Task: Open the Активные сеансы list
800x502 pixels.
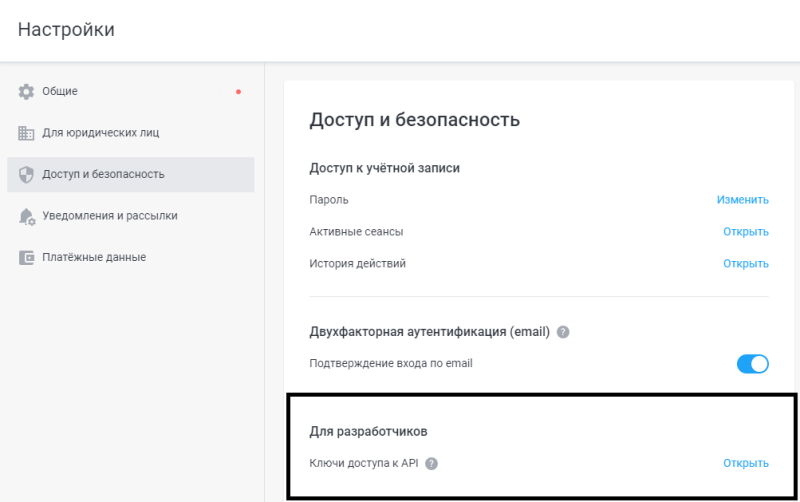Action: (745, 232)
